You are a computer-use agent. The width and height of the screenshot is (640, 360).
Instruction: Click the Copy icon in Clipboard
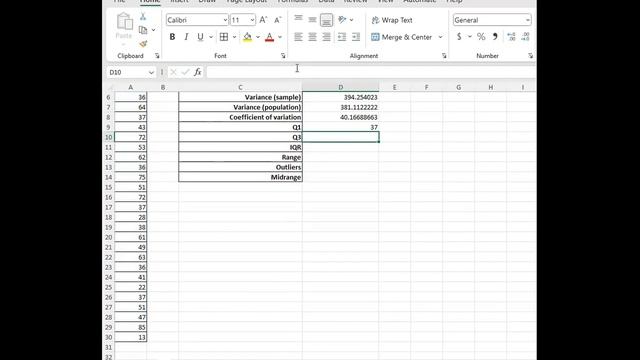pyautogui.click(x=143, y=30)
